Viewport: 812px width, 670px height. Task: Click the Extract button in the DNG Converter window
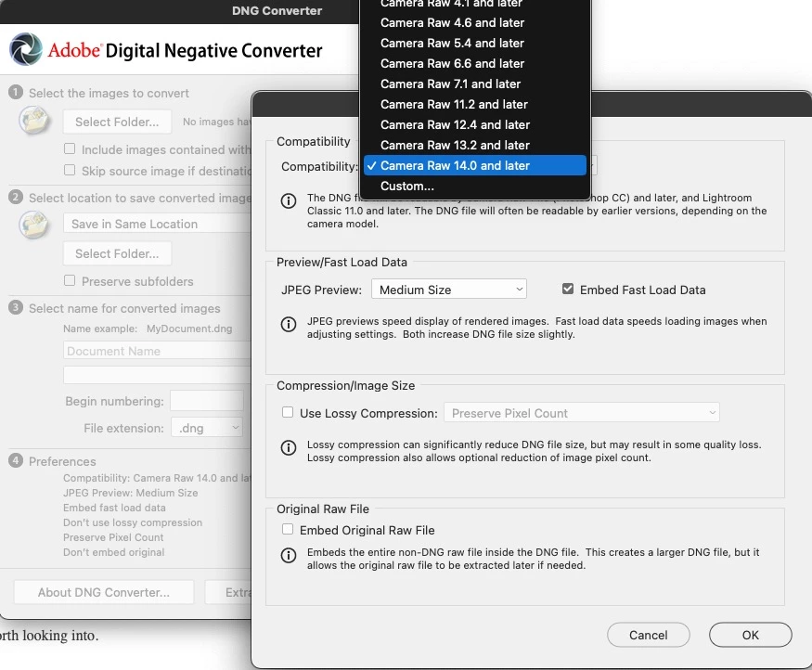click(x=228, y=592)
